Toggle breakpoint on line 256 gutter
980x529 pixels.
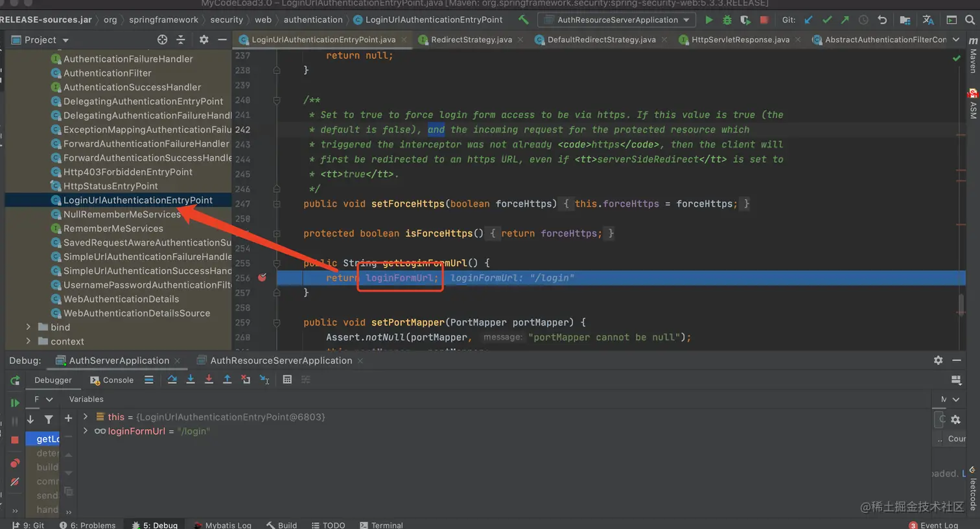(x=262, y=277)
